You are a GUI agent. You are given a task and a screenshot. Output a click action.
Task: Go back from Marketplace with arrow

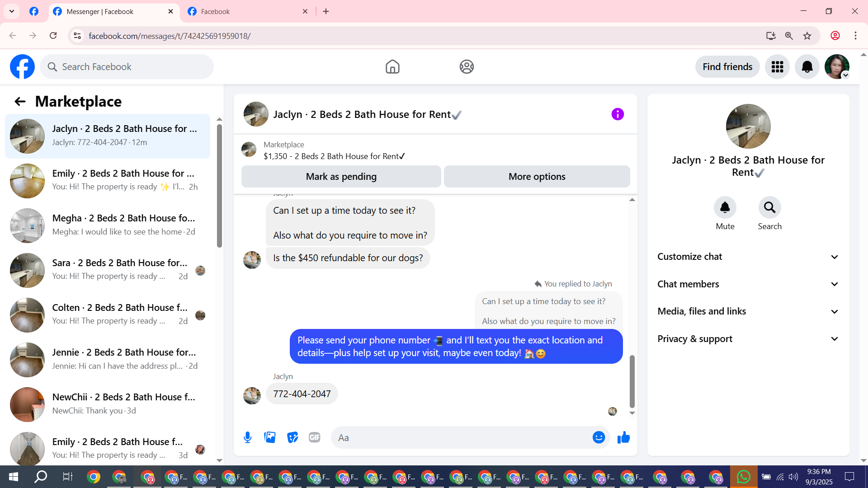(x=20, y=101)
